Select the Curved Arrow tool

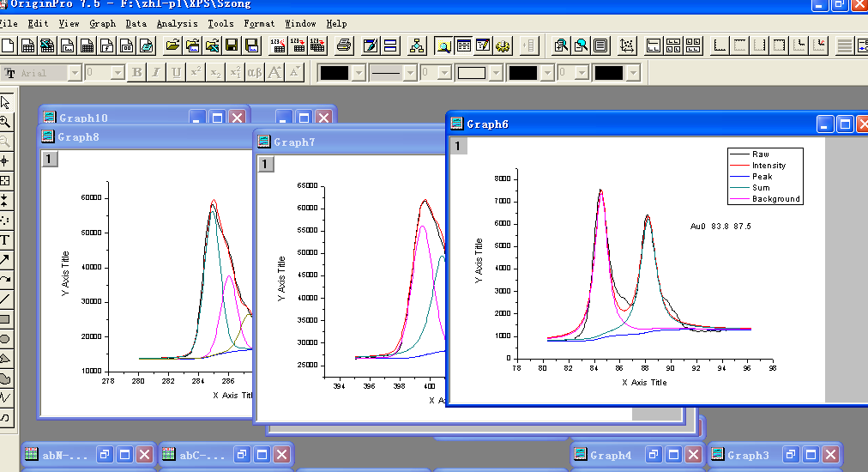coord(5,279)
